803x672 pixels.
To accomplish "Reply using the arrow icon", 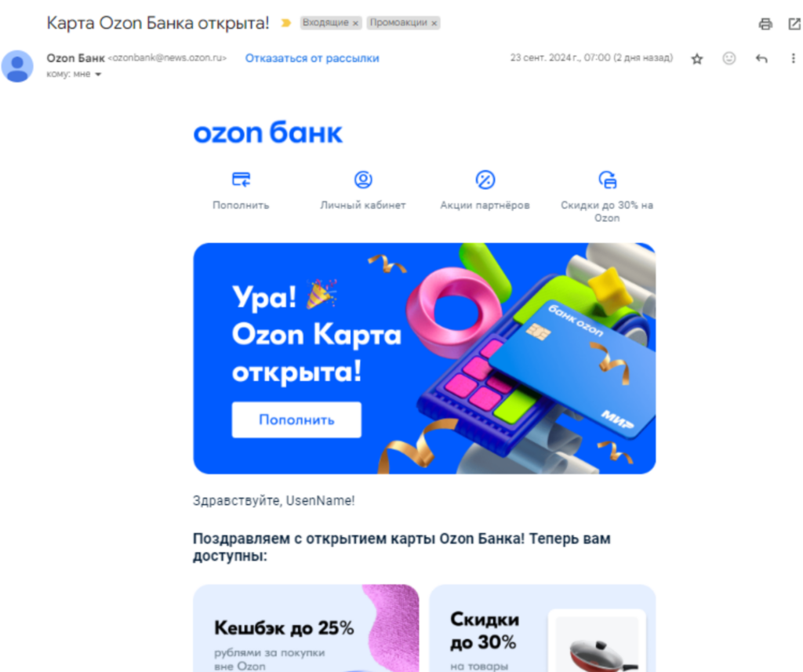I will click(x=761, y=58).
